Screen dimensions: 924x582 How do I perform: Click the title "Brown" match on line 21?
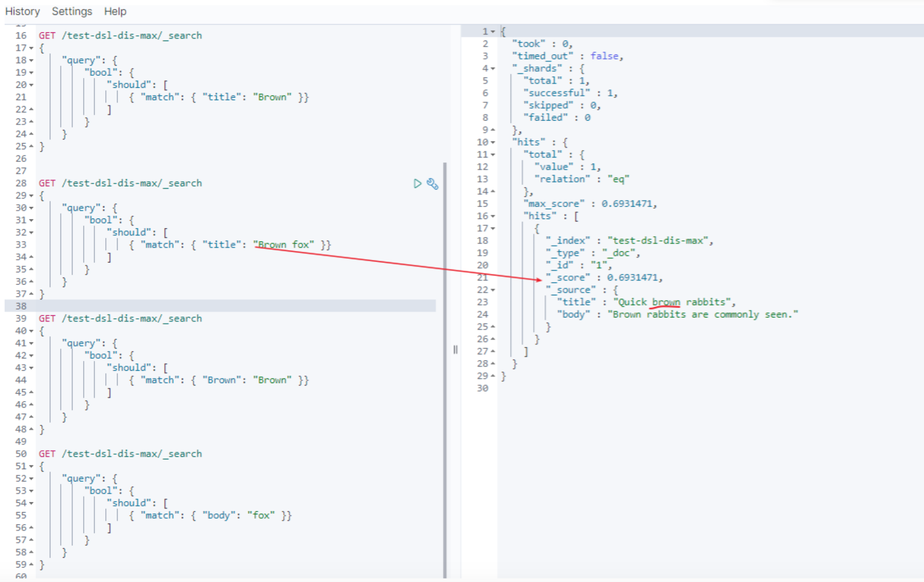pos(219,98)
